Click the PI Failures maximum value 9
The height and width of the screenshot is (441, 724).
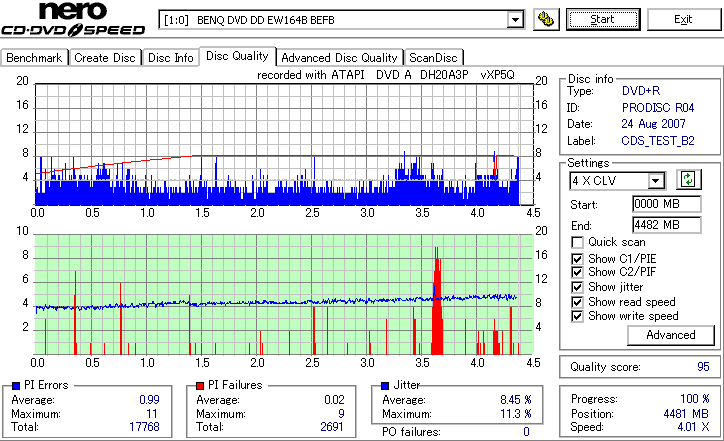coord(341,414)
